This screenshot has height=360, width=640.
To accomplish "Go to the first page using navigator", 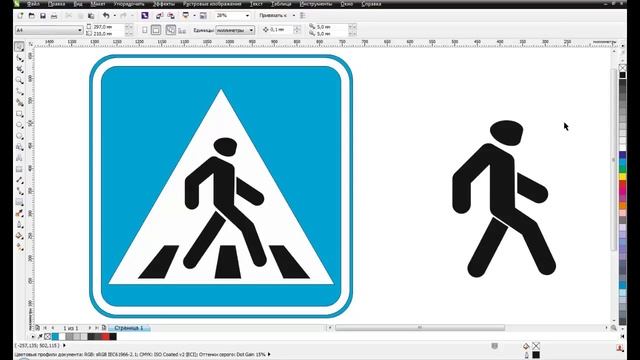I will (x=45, y=328).
